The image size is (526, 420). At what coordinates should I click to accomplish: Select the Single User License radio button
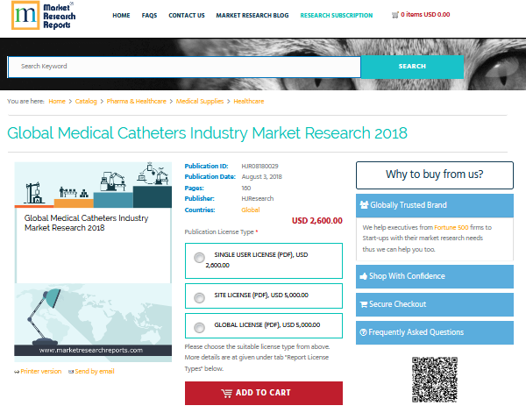(x=199, y=258)
